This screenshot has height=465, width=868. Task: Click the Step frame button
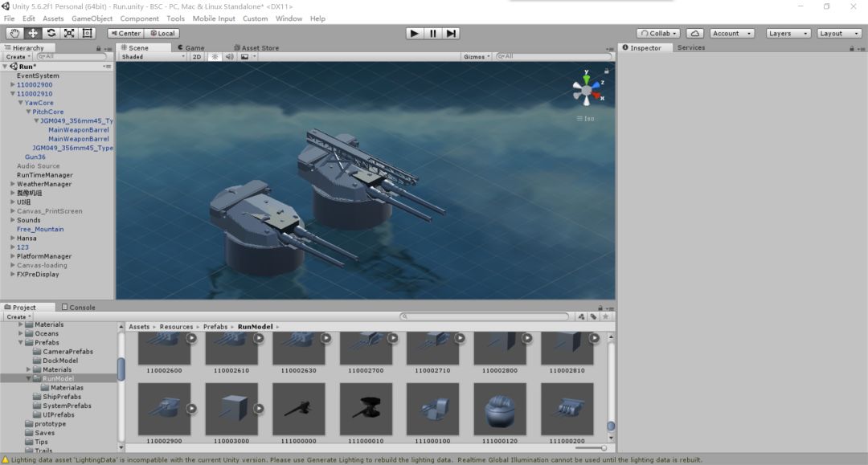pos(452,33)
